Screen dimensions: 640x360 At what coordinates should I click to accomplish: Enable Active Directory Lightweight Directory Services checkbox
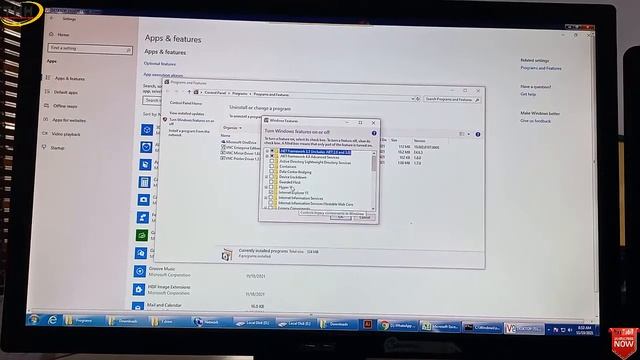pyautogui.click(x=272, y=162)
